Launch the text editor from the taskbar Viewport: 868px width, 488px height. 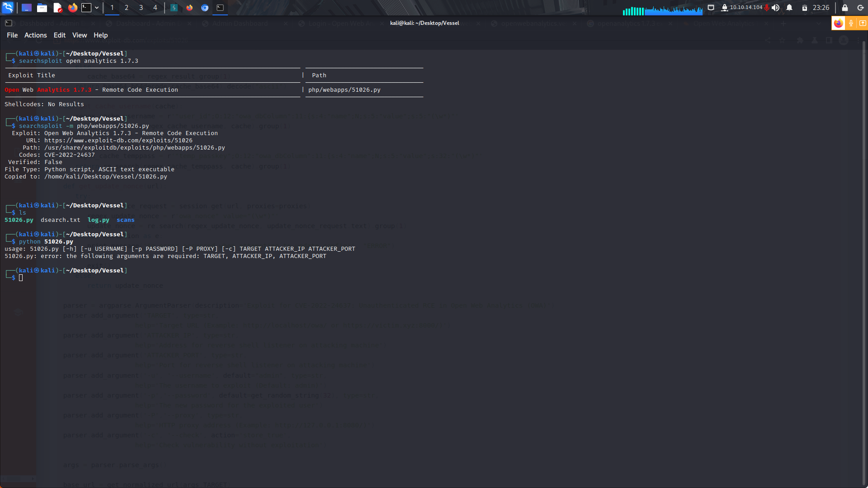57,8
